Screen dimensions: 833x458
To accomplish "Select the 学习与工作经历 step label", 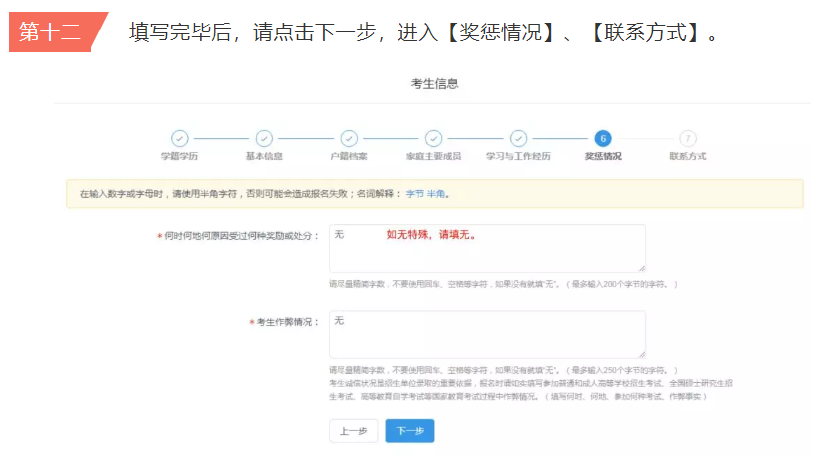I will 518,157.
